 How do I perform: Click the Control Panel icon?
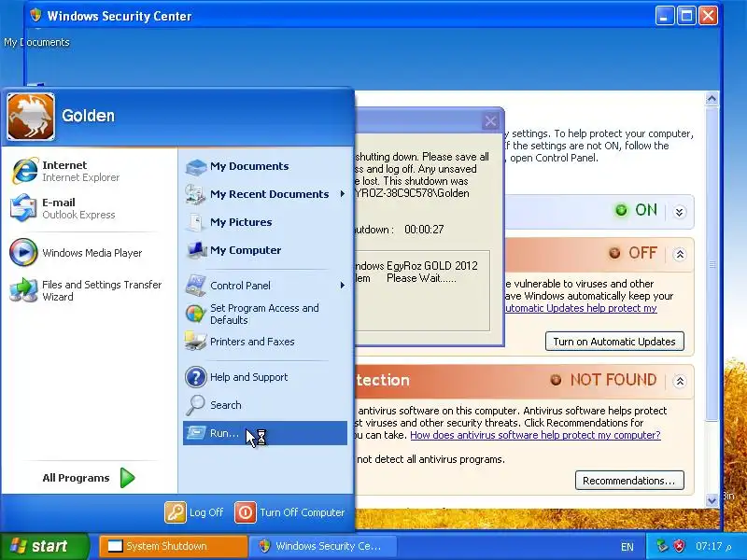tap(195, 286)
